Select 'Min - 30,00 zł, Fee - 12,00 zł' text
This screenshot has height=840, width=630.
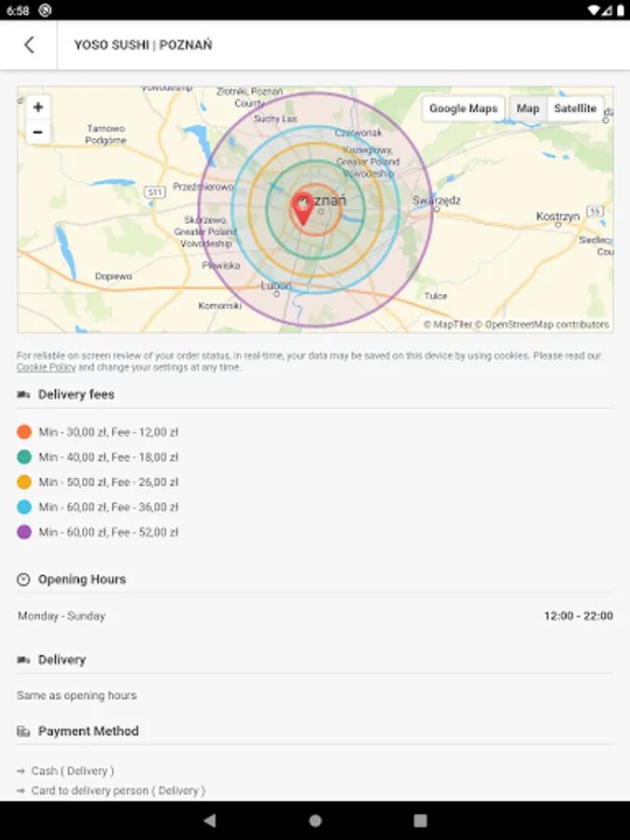click(x=108, y=432)
